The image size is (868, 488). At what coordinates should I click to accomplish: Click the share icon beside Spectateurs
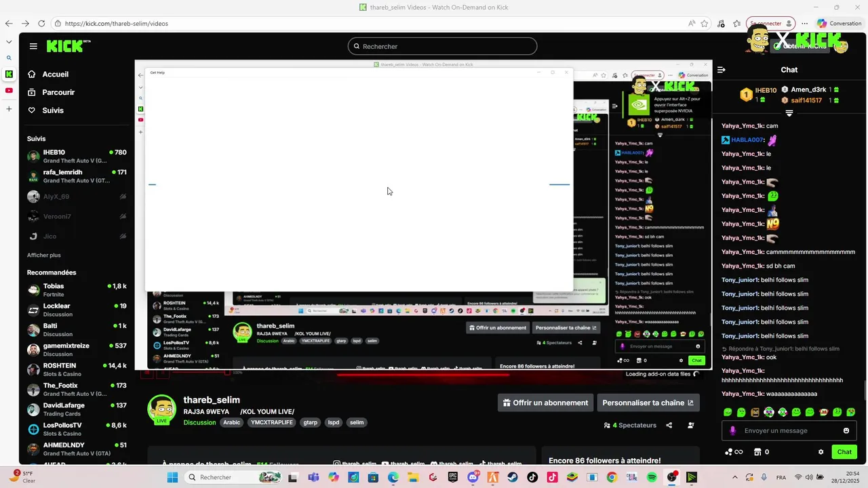(669, 425)
